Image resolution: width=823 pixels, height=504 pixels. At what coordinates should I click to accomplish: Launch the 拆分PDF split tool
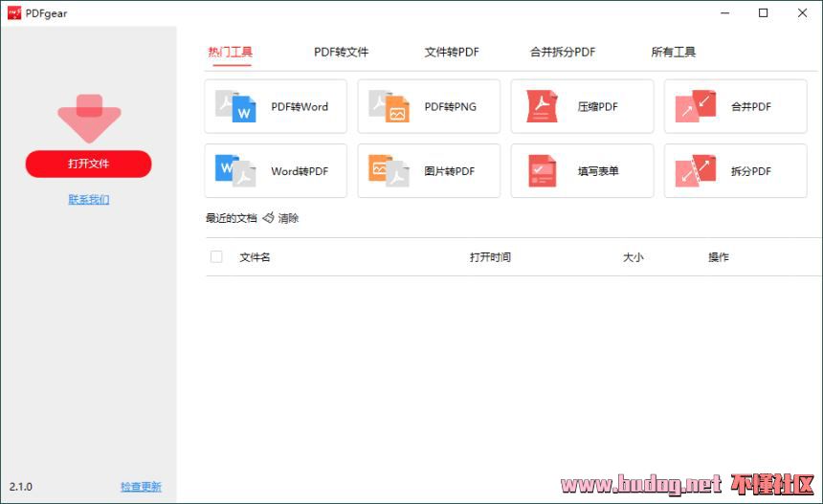735,171
